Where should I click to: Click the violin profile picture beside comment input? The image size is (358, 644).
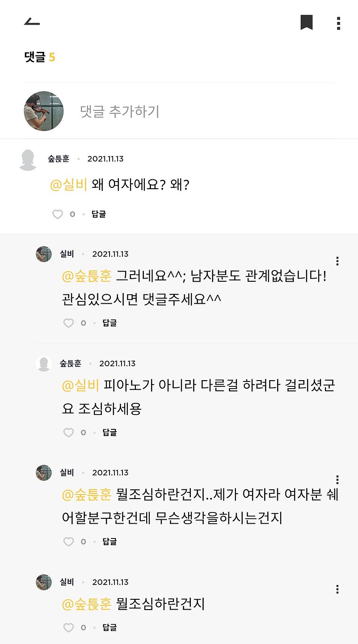(43, 111)
